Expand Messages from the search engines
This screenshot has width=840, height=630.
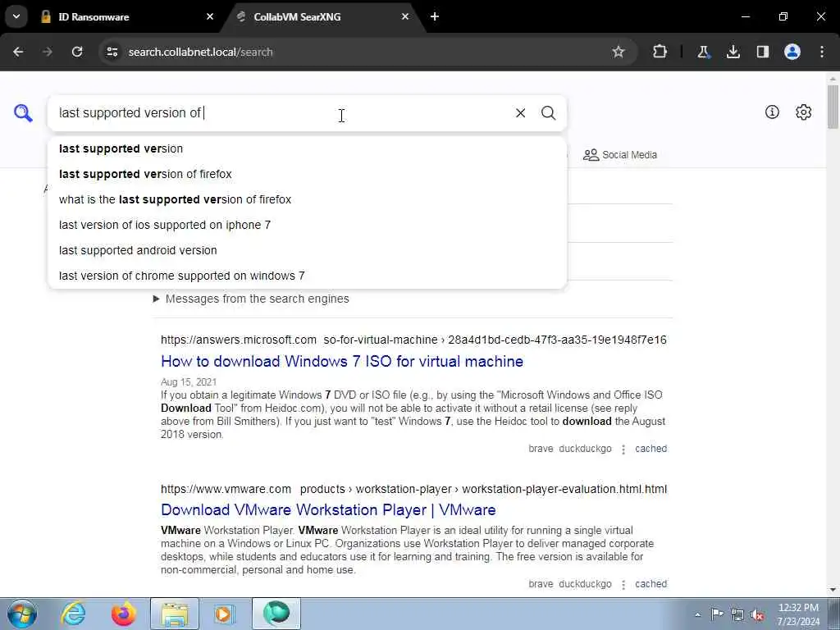(251, 299)
